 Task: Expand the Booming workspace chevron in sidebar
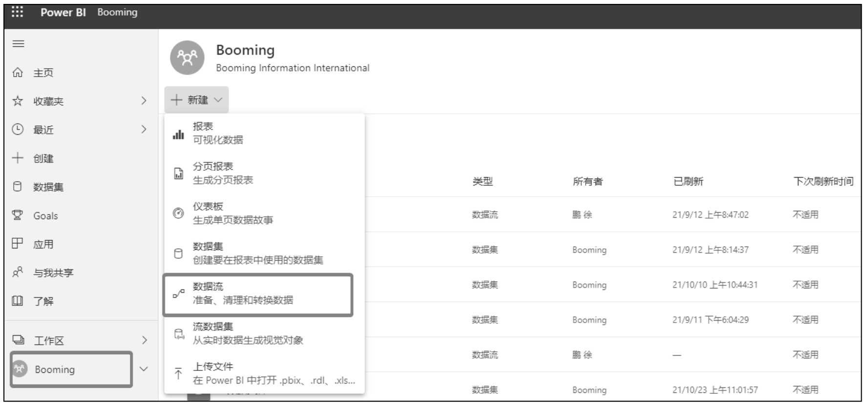144,369
